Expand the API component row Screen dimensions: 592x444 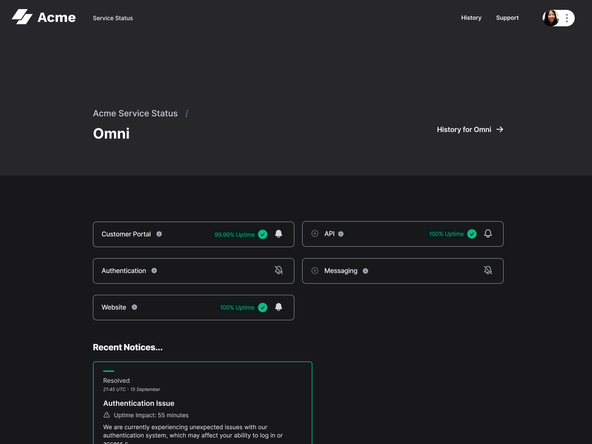coord(314,234)
